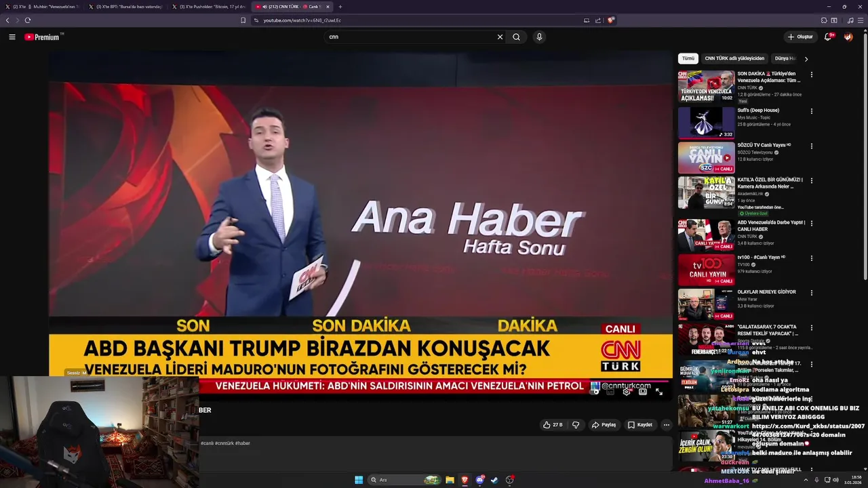Enter fullscreen with player expand icon
This screenshot has height=488, width=868.
coord(659,392)
